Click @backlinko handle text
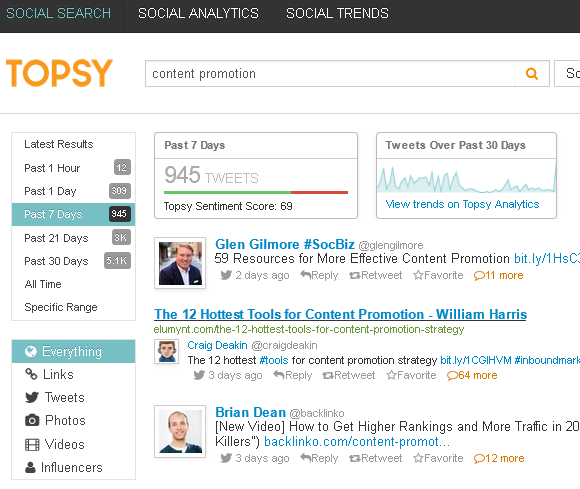The height and width of the screenshot is (489, 580). 317,413
